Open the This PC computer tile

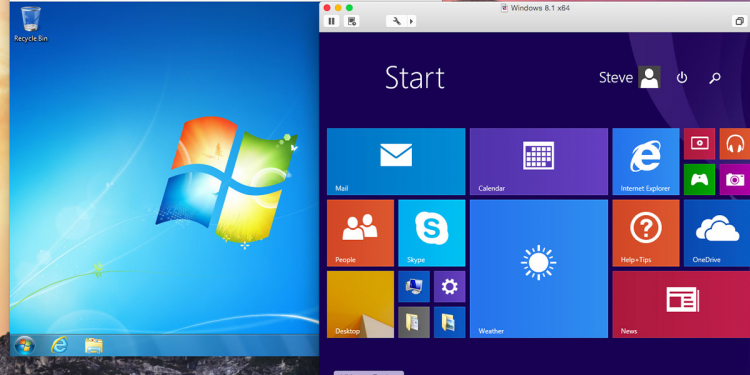[414, 287]
